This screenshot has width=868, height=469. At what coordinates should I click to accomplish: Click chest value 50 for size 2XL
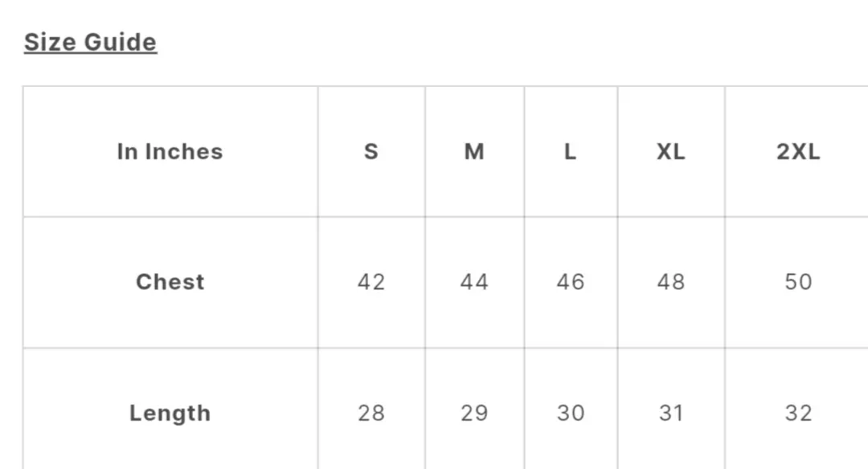798,282
